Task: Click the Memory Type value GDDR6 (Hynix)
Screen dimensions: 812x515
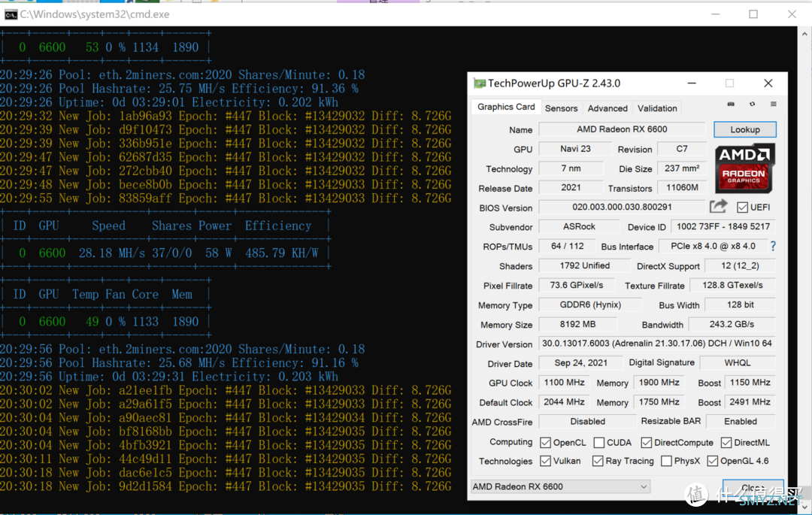Action: click(590, 304)
